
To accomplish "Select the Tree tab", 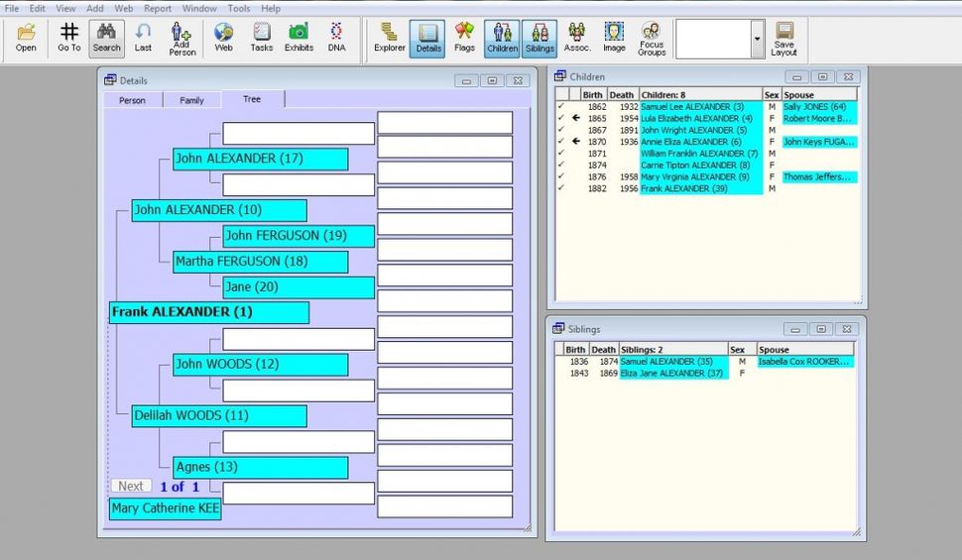I will point(252,99).
